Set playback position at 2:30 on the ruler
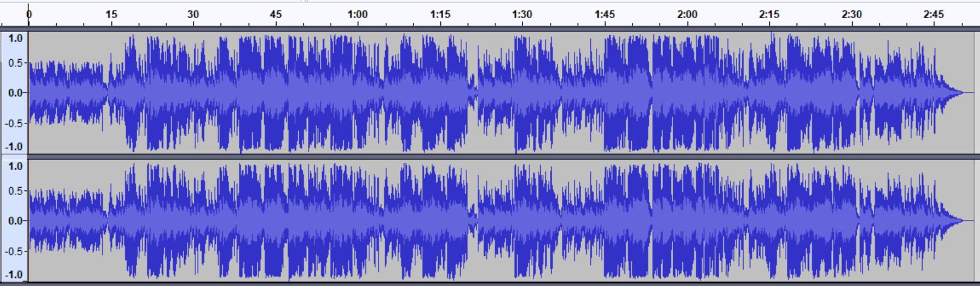Viewport: 980px width, 286px height. 852,15
